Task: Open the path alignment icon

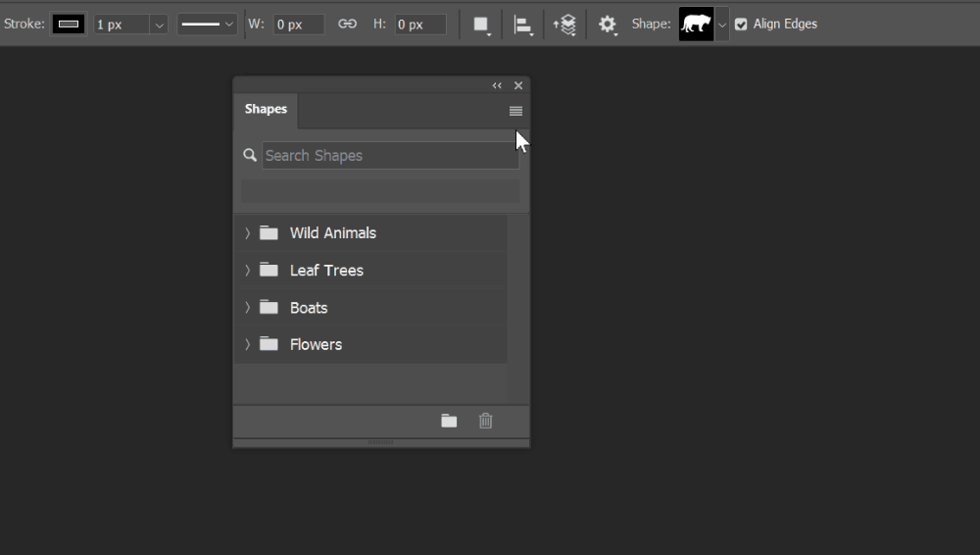Action: pos(522,25)
